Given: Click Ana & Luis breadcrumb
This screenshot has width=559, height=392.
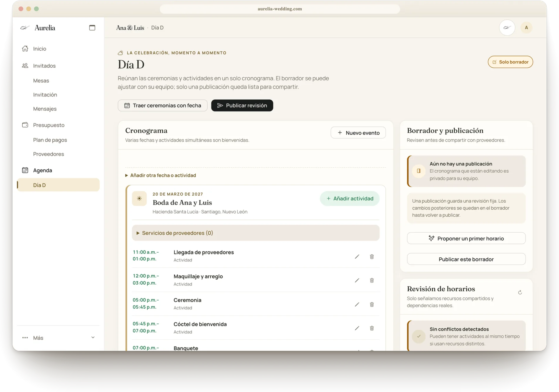Looking at the screenshot, I should (130, 28).
